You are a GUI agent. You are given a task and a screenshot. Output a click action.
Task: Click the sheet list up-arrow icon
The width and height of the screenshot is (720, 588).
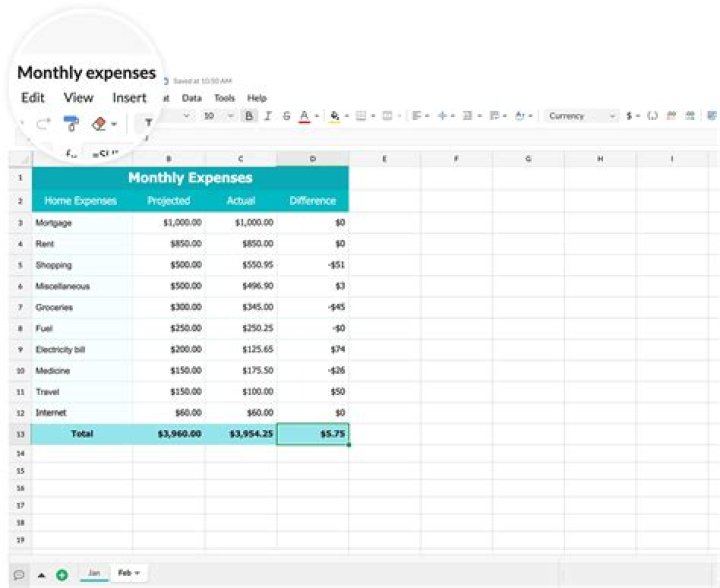(41, 575)
